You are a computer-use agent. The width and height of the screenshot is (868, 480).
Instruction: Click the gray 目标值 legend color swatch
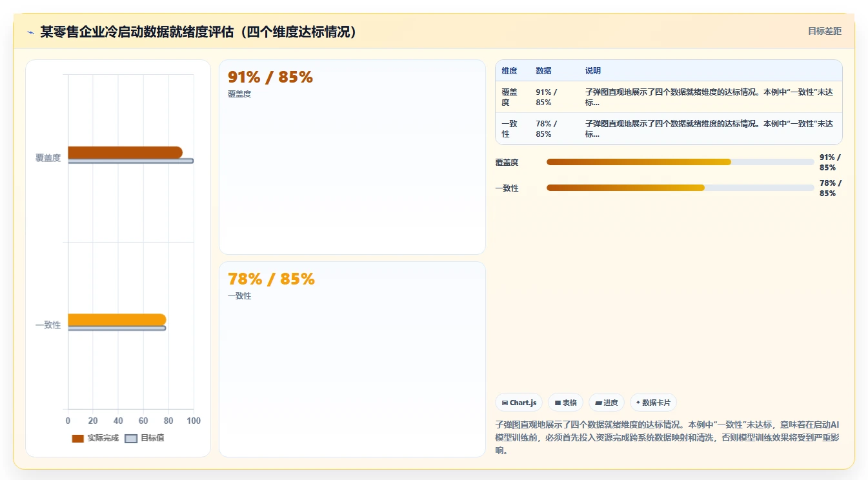[x=131, y=439]
